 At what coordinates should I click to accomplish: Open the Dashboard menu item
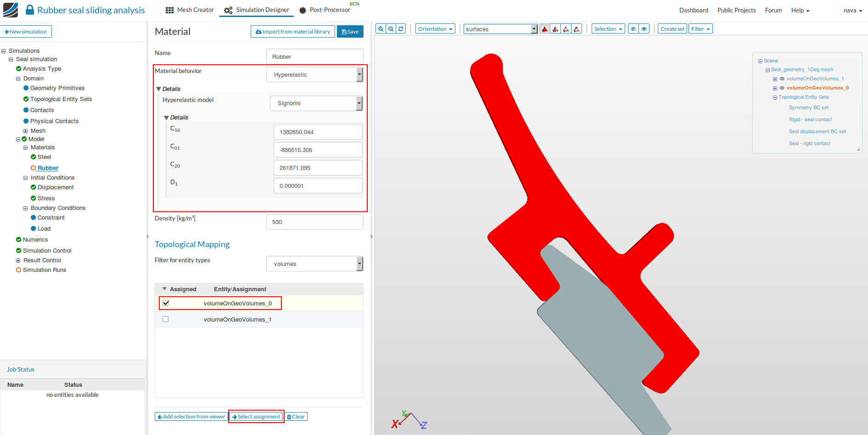694,10
